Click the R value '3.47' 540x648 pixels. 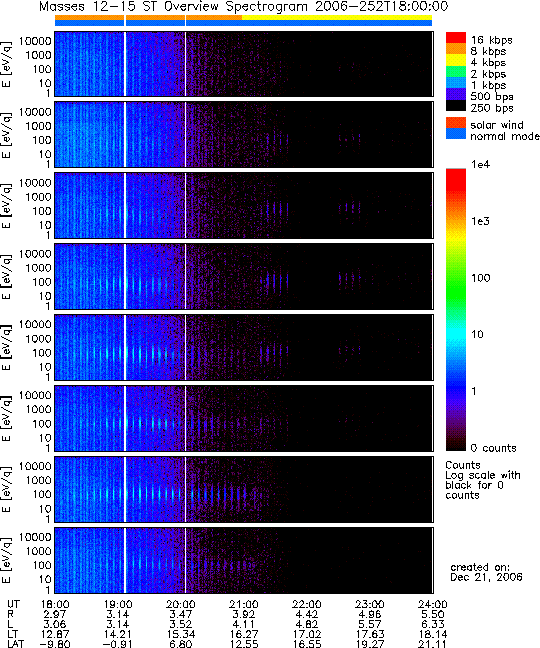click(x=181, y=615)
